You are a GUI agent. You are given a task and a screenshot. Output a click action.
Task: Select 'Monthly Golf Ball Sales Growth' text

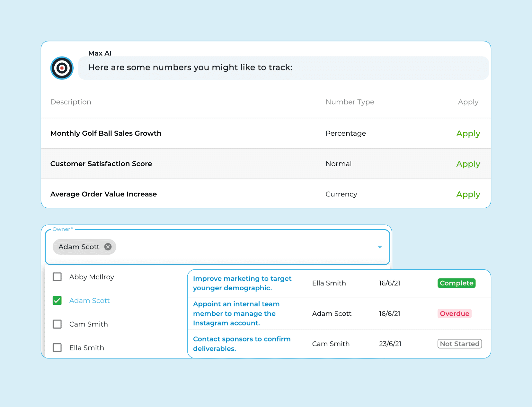[x=106, y=133]
